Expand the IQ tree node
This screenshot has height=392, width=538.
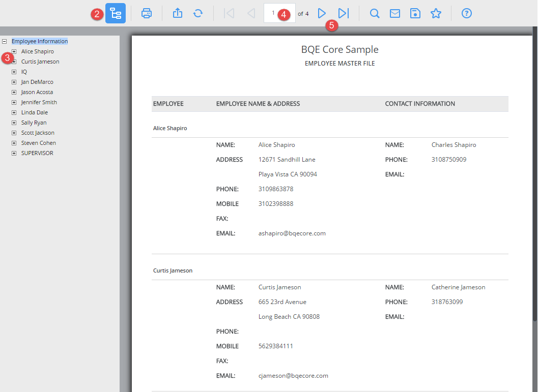tap(14, 72)
